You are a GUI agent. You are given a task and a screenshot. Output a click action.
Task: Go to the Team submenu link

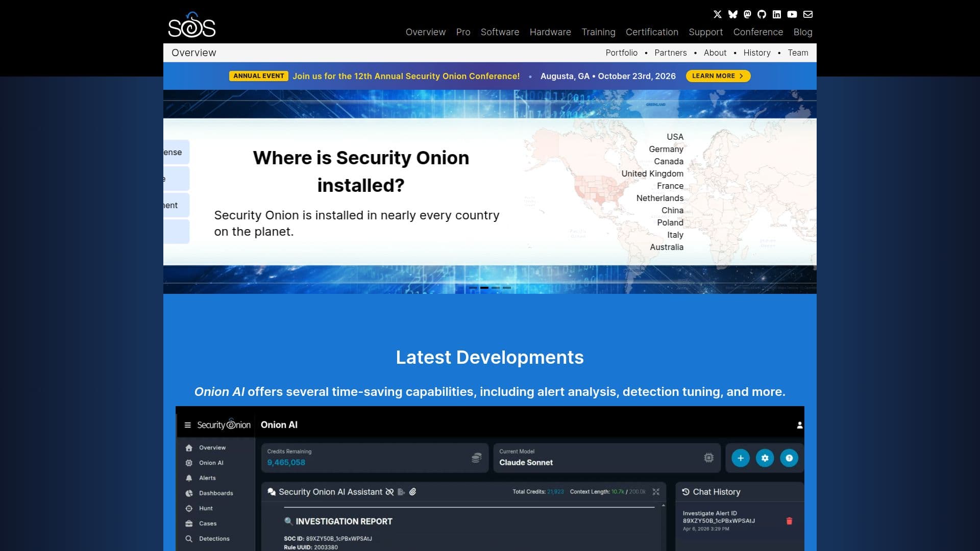pyautogui.click(x=798, y=53)
